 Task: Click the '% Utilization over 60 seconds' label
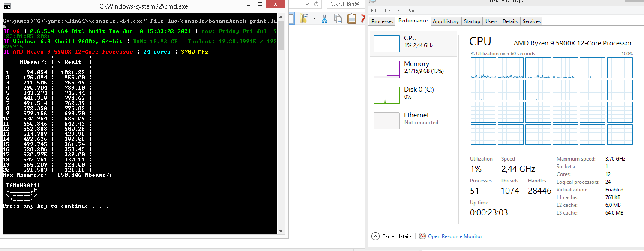pos(503,54)
